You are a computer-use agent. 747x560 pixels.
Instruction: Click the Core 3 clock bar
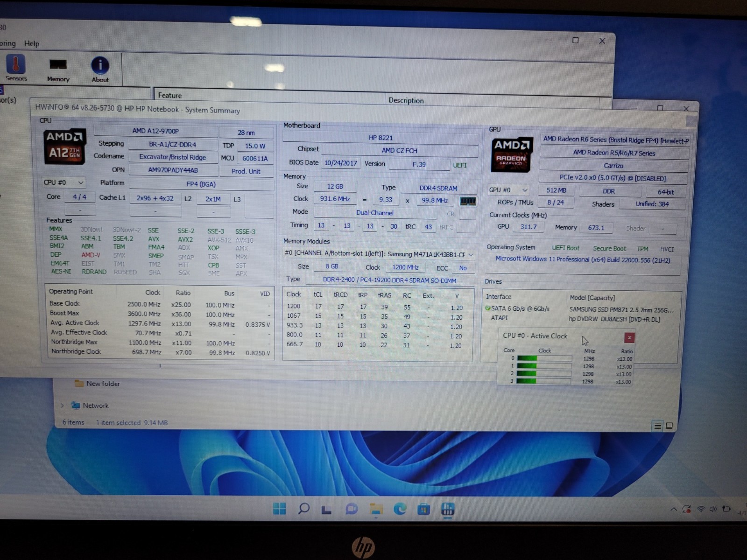click(x=544, y=381)
